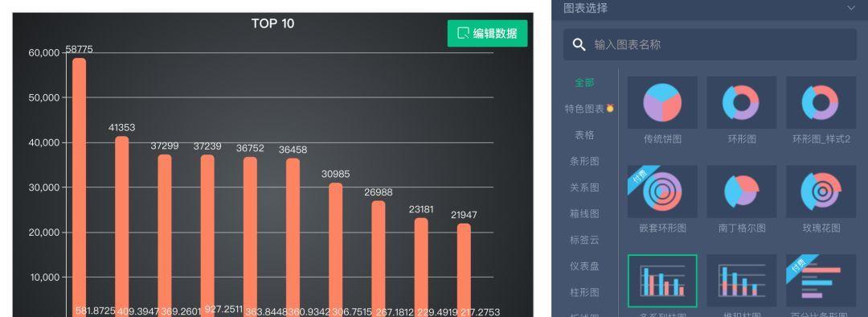868x317 pixels.
Task: Click the 编辑数据 edit data button
Action: pyautogui.click(x=487, y=33)
